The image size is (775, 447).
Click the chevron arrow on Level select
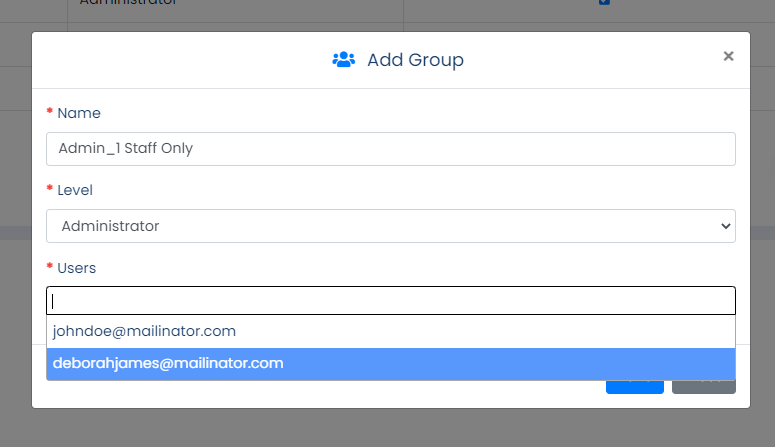(726, 226)
